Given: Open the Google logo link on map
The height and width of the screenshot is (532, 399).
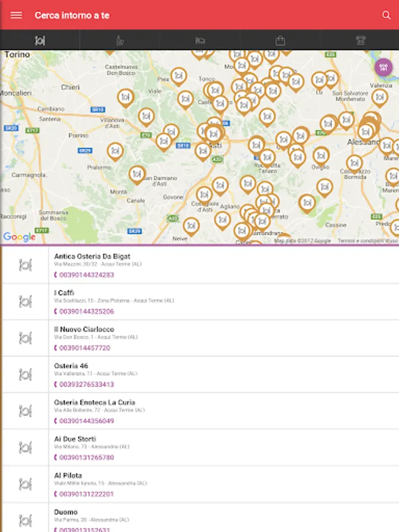Looking at the screenshot, I should coord(20,237).
